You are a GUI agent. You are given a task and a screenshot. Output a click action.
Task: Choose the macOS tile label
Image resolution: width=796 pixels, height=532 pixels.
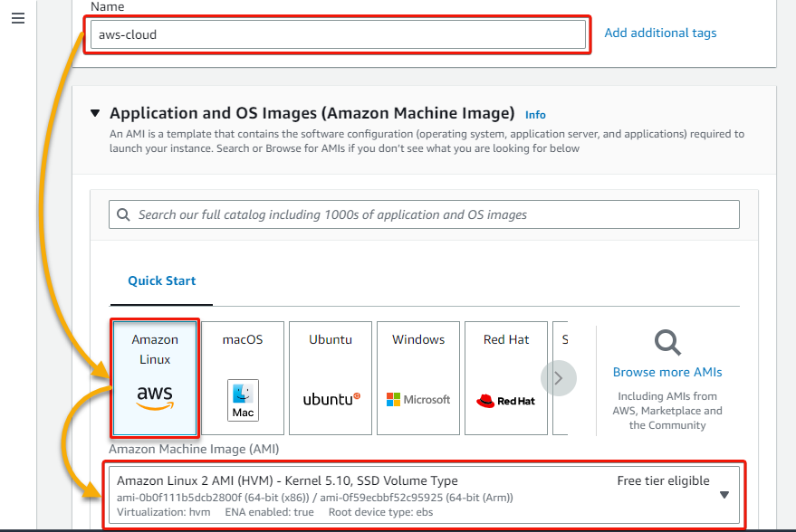point(243,339)
